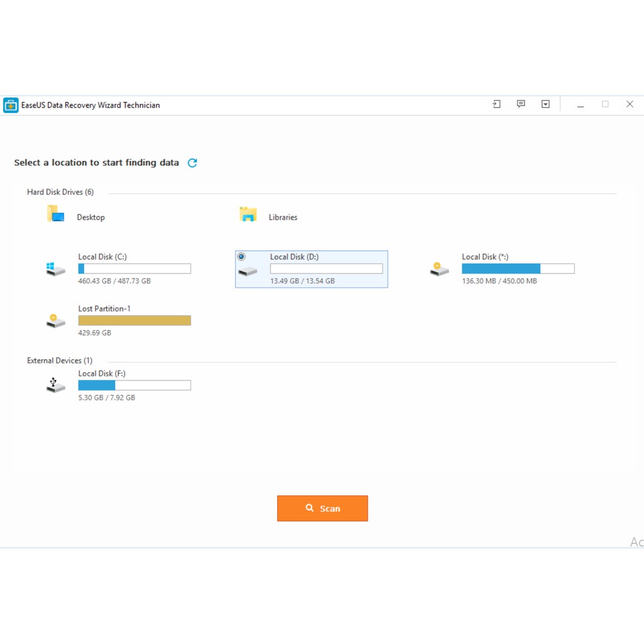Click the Lost Partition-1 drive icon

56,321
